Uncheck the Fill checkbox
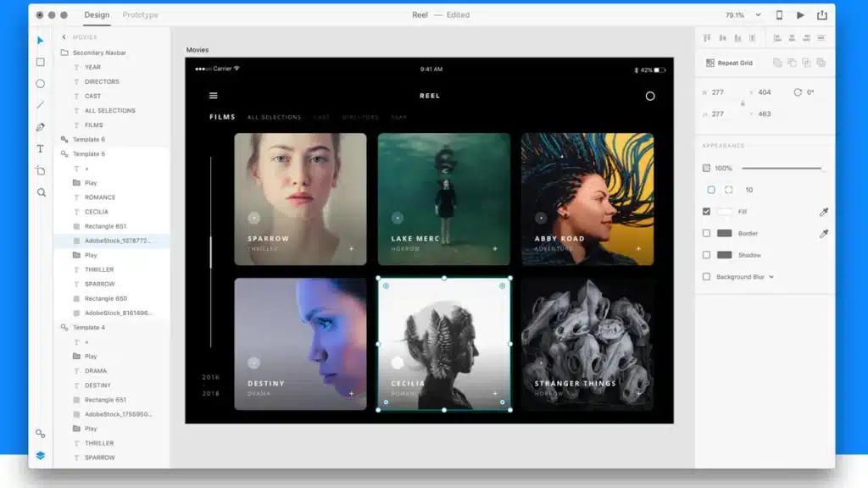 (x=706, y=211)
